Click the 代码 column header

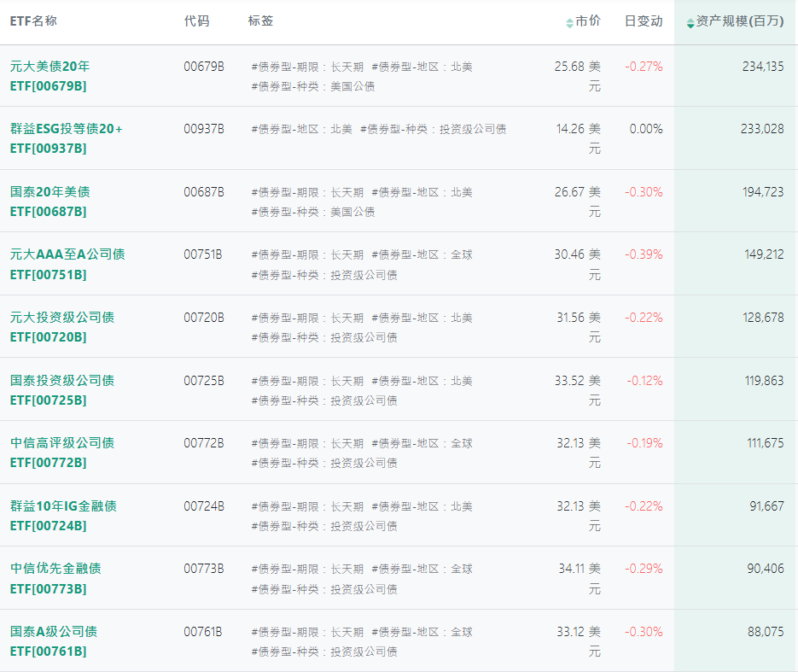coord(196,20)
